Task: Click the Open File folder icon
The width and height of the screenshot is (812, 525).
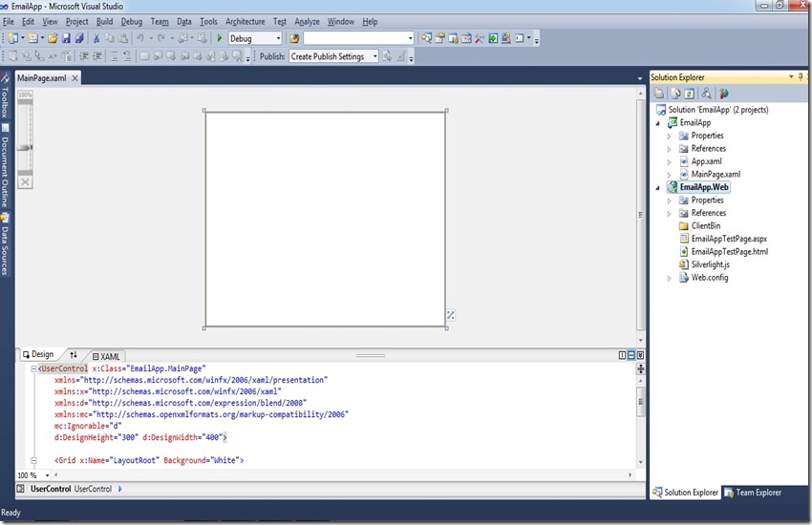Action: (53, 38)
